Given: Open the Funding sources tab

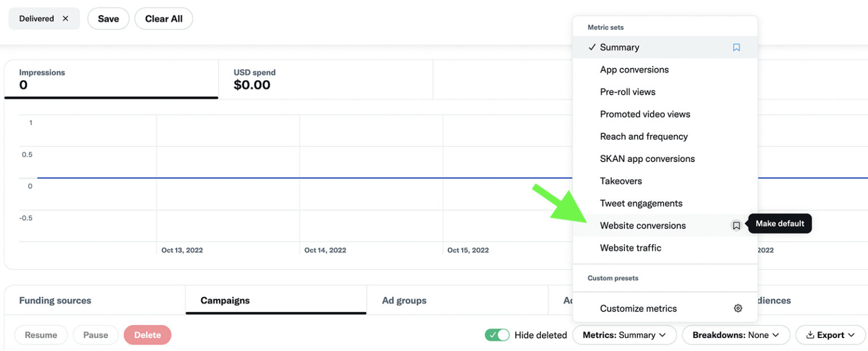Looking at the screenshot, I should pos(54,300).
